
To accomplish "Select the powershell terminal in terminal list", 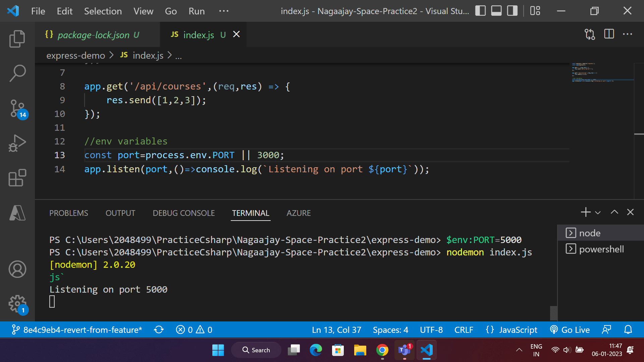I will (601, 249).
